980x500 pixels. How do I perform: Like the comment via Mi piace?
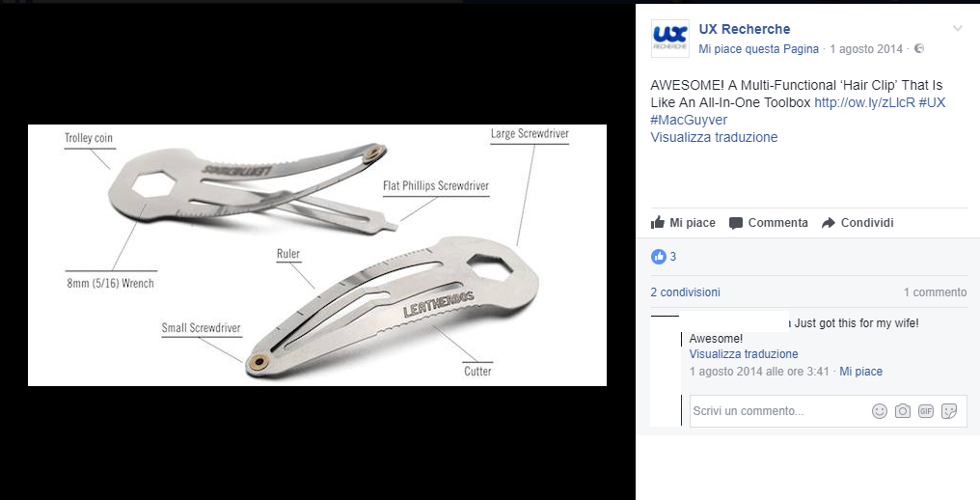[x=860, y=371]
